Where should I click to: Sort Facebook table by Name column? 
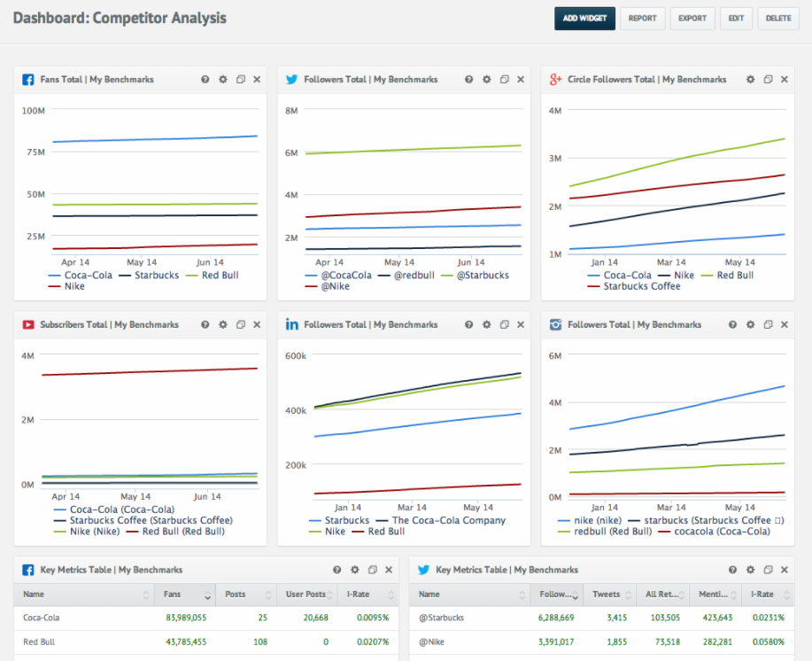pyautogui.click(x=84, y=595)
